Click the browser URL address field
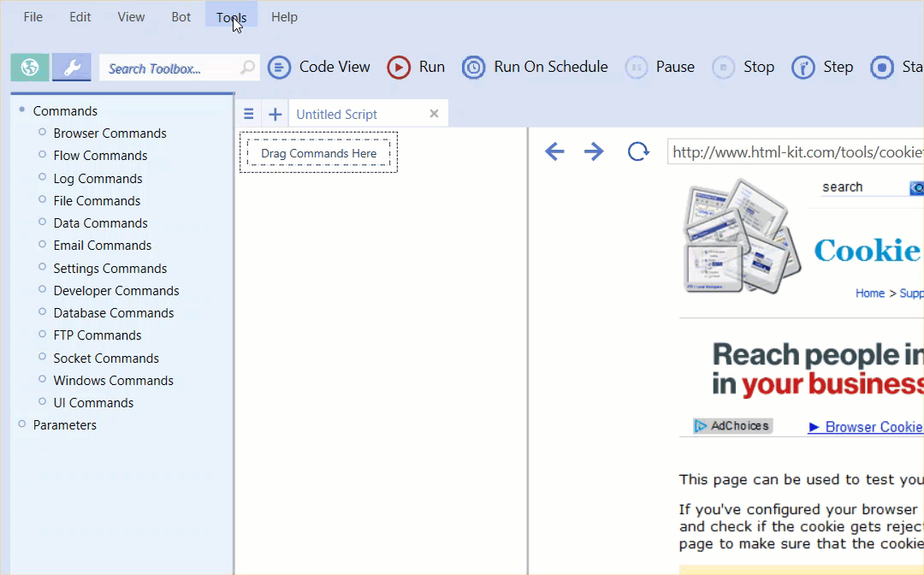 pyautogui.click(x=796, y=152)
